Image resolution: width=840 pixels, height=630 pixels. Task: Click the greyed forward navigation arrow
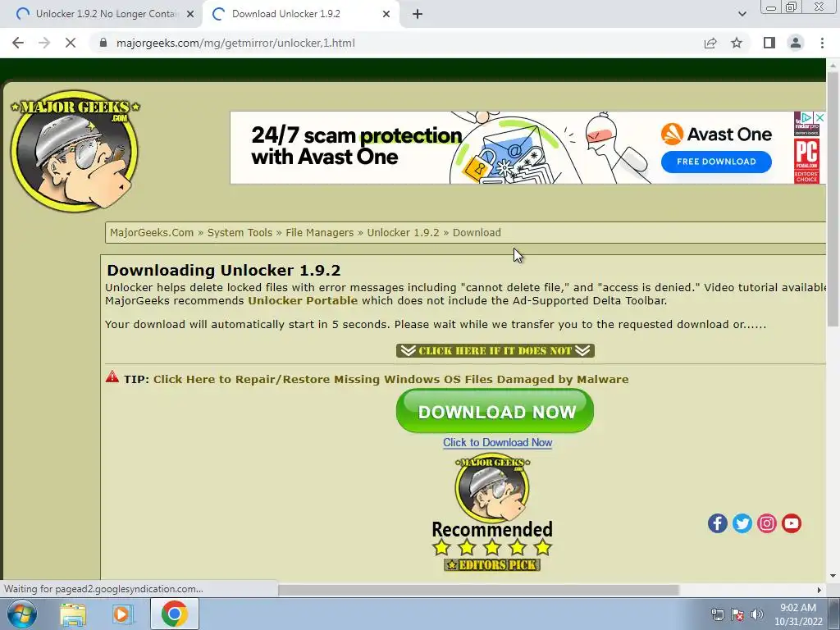[44, 43]
